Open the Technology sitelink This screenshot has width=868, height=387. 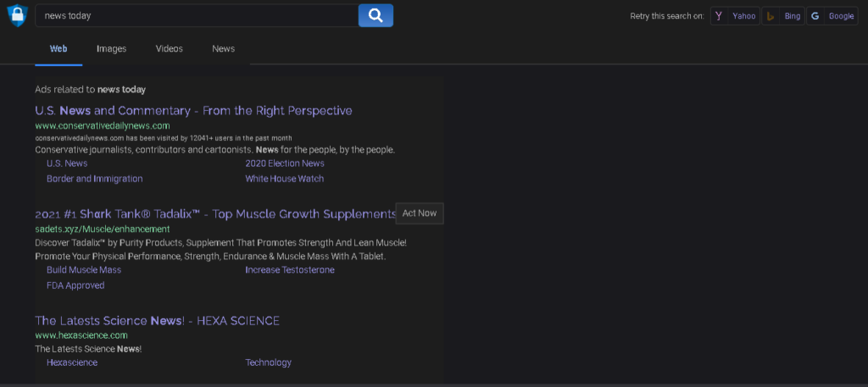[x=268, y=362]
